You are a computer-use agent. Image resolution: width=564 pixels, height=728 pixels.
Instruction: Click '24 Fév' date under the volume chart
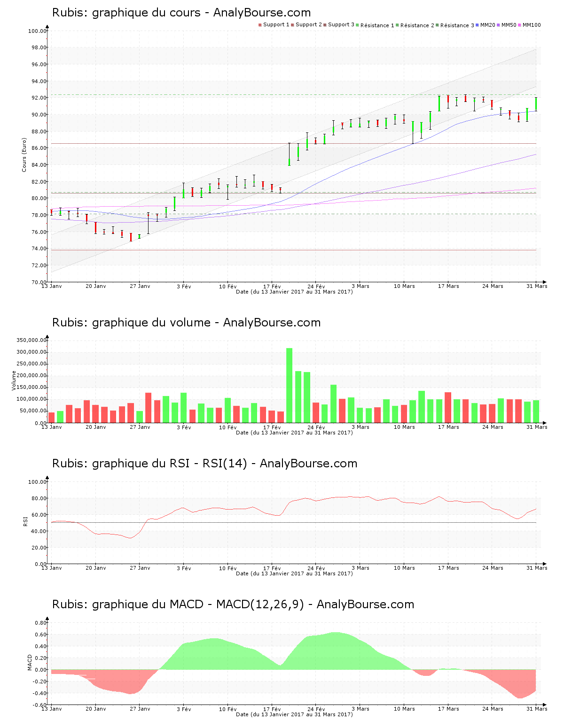coord(316,427)
